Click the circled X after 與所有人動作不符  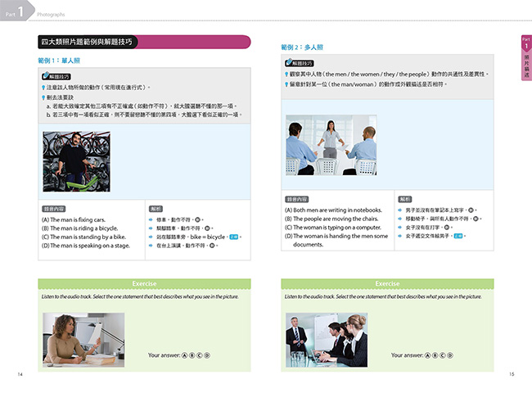(476, 219)
